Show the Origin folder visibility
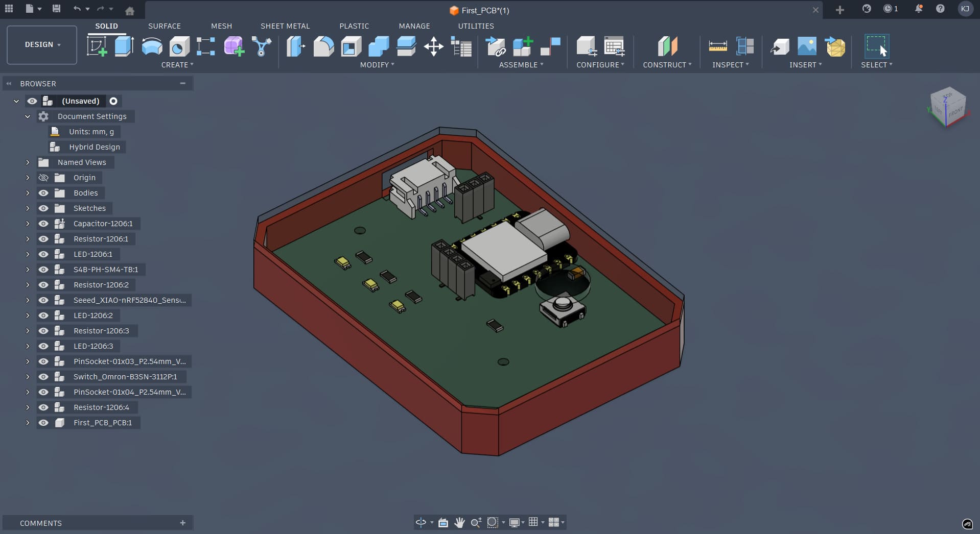This screenshot has width=980, height=534. point(44,178)
